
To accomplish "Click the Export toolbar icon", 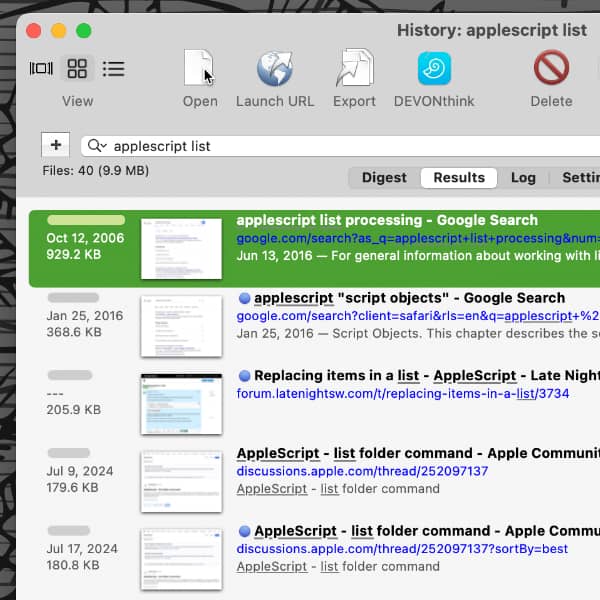I will coord(355,67).
